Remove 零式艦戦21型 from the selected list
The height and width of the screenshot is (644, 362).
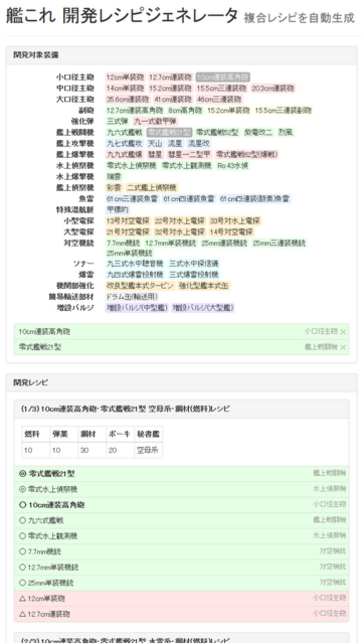coord(343,347)
